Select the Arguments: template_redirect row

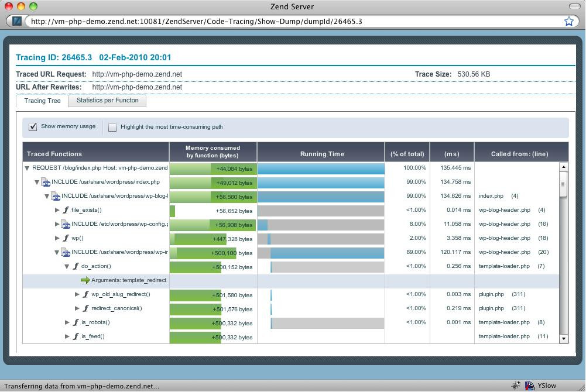tap(291, 281)
